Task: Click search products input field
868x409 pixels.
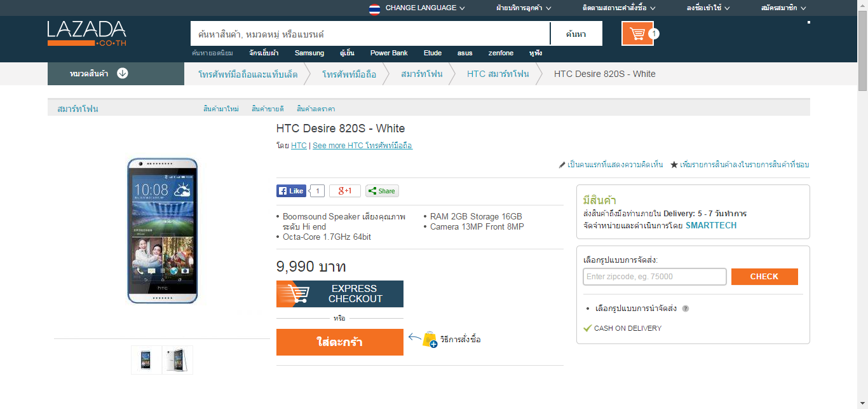Action: coord(370,34)
